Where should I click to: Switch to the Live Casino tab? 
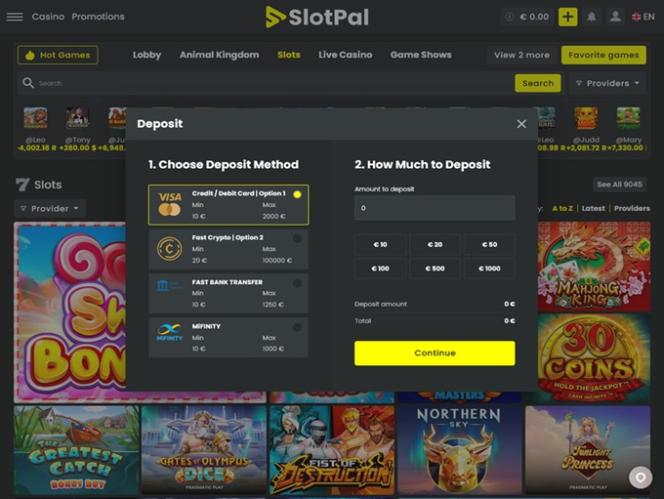[x=345, y=55]
